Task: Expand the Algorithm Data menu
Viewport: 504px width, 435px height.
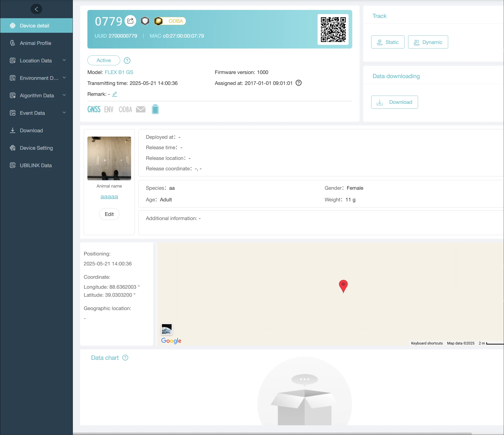Action: point(36,96)
